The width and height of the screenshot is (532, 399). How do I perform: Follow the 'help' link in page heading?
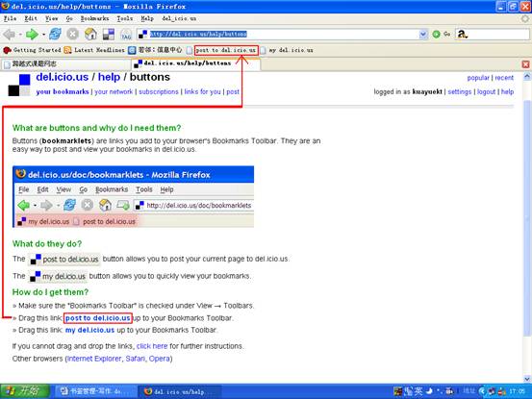pos(109,77)
